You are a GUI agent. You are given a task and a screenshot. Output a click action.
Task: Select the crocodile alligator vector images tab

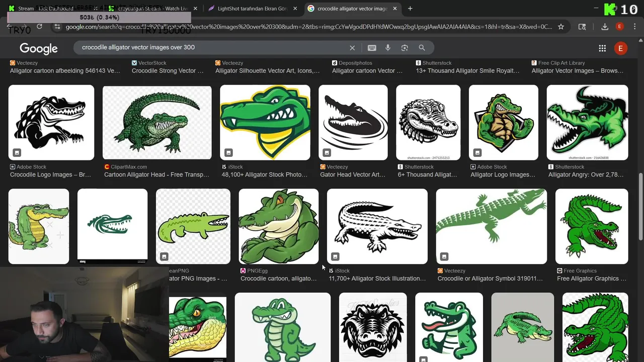(353, 9)
